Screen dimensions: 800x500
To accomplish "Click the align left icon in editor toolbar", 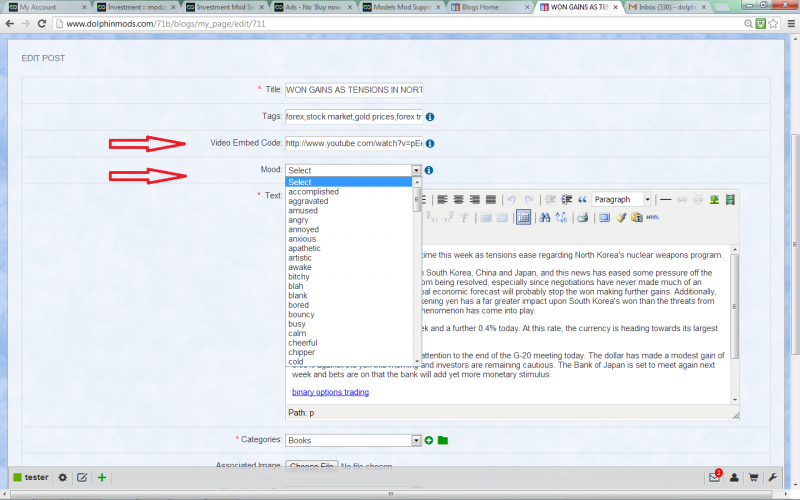I will 442,199.
